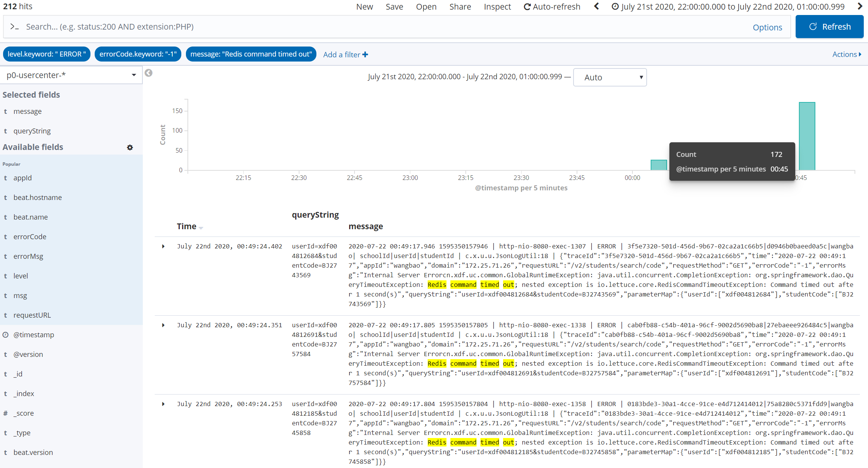
Task: Go to next time range arrow
Action: pos(860,7)
